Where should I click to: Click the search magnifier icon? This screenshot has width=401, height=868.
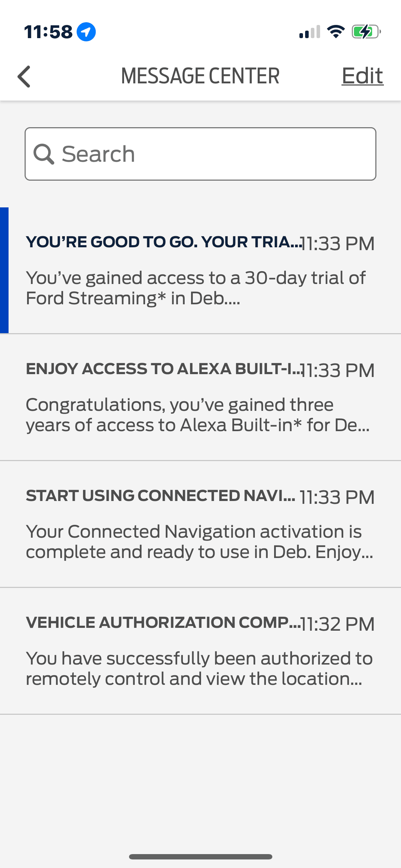click(43, 154)
